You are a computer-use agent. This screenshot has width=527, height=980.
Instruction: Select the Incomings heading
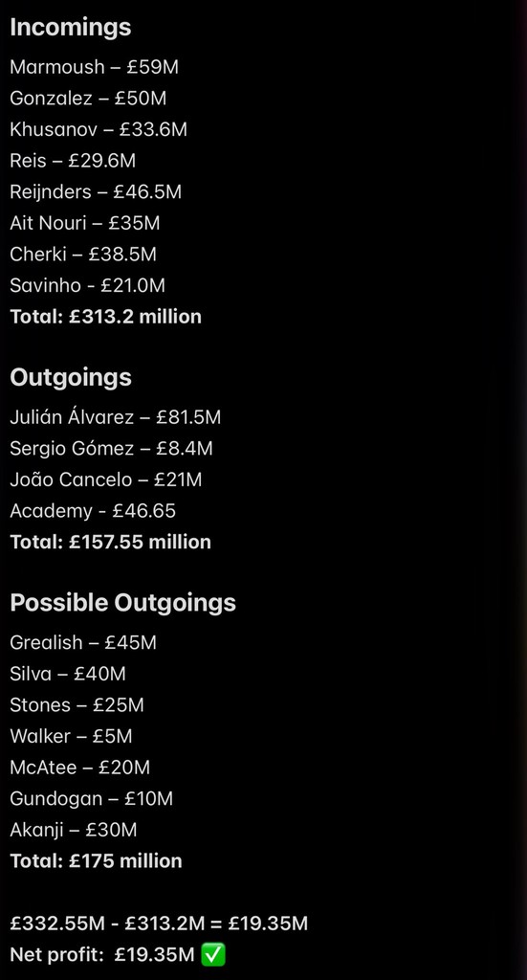pos(71,27)
